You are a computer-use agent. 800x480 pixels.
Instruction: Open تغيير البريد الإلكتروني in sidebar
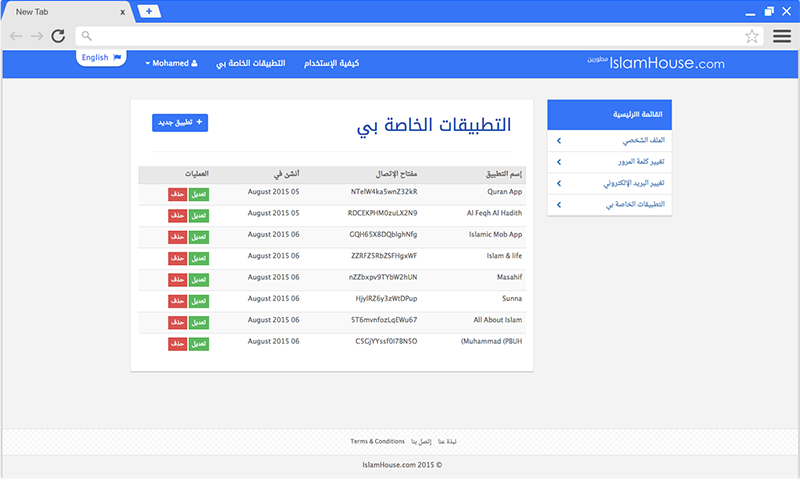616,184
